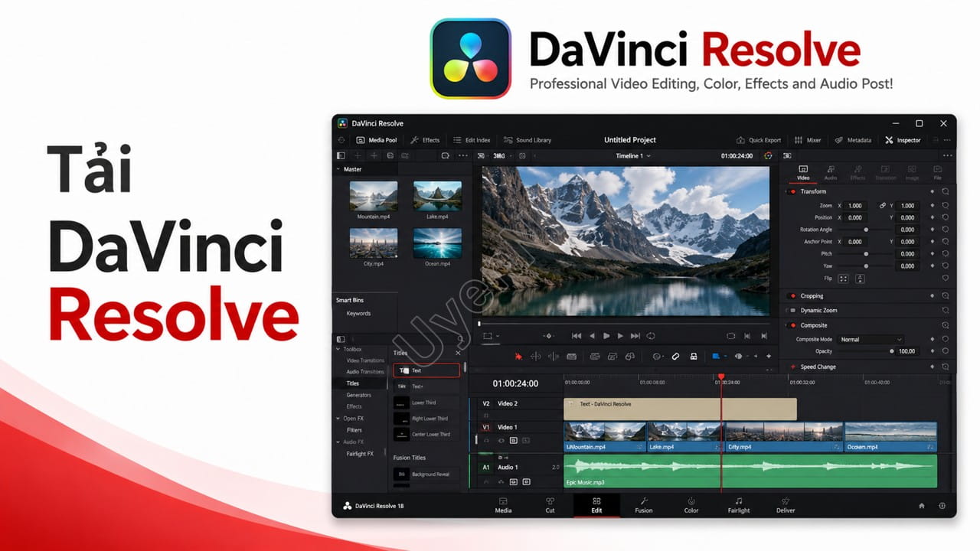Click the Insert Clip toolbar icon
Viewport: 980px width, 551px height.
[x=594, y=356]
